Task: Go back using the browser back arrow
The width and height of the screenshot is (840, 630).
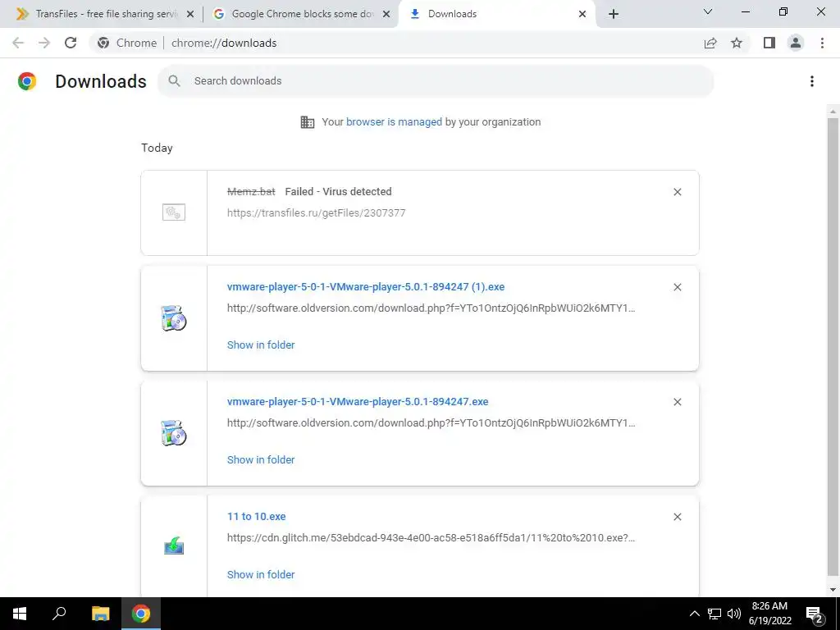Action: tap(18, 43)
